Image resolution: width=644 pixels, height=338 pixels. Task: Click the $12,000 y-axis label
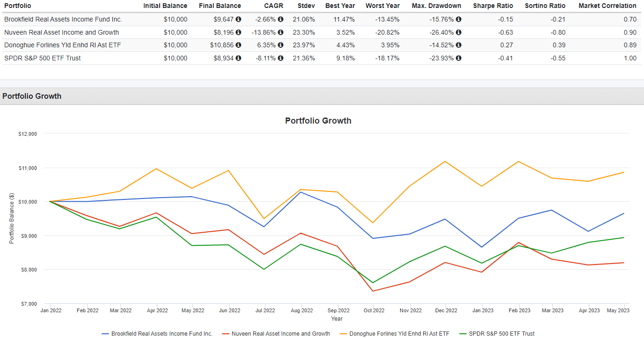pos(28,134)
